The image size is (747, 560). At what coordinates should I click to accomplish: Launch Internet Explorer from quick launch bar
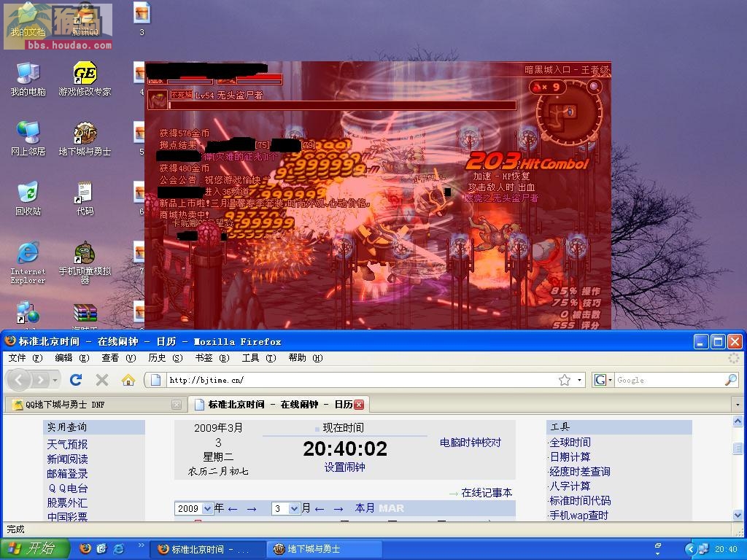point(119,548)
